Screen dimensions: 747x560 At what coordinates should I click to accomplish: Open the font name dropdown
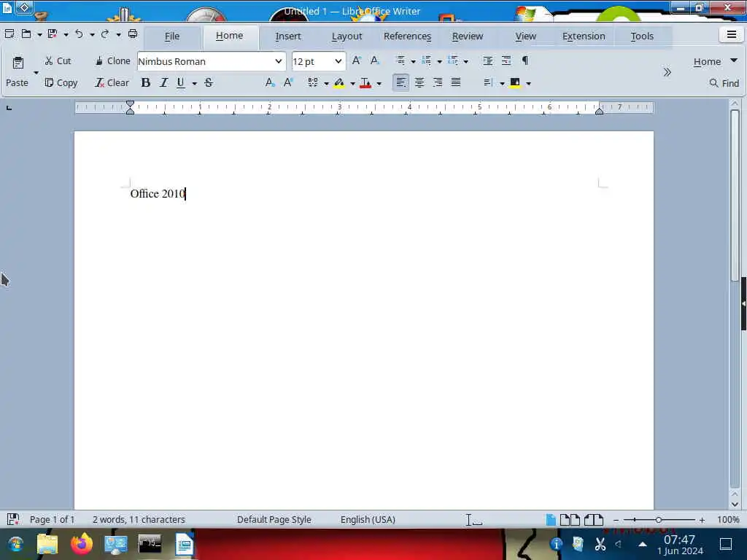(278, 61)
